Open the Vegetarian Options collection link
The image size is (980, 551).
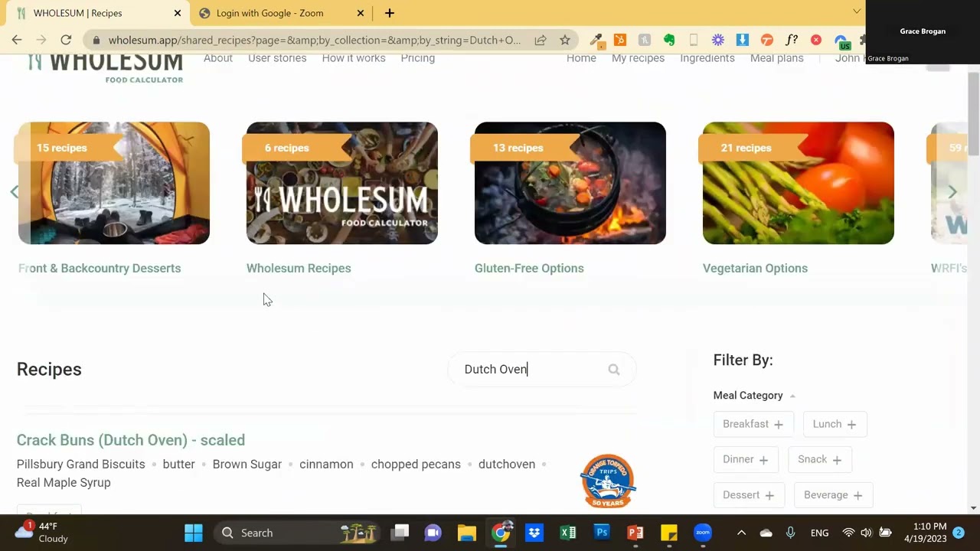click(x=755, y=268)
